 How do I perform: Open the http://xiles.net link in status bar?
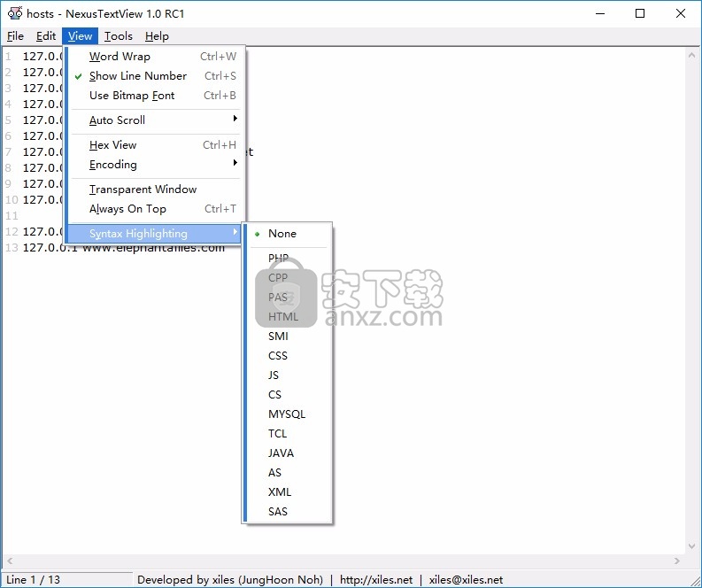(x=376, y=580)
